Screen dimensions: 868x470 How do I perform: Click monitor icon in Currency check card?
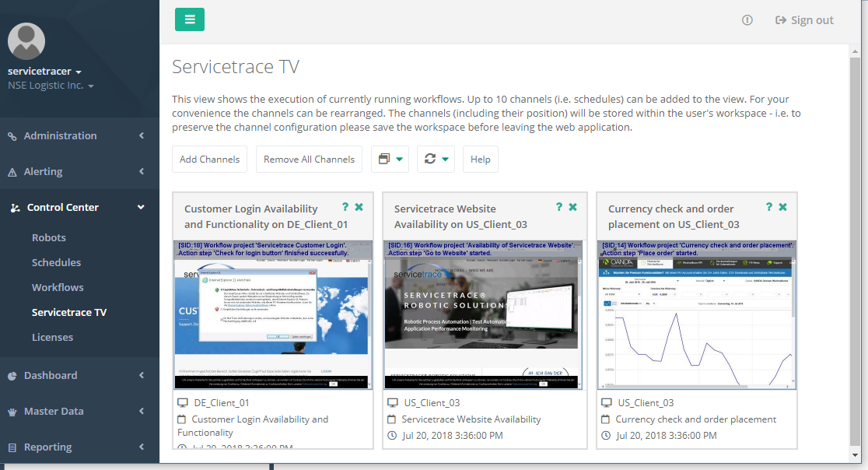click(607, 402)
